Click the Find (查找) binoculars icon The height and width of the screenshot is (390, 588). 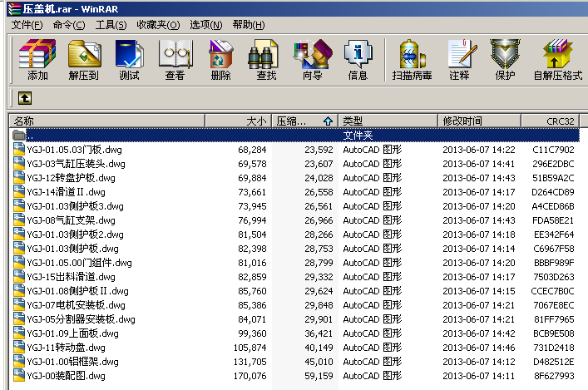pos(263,54)
